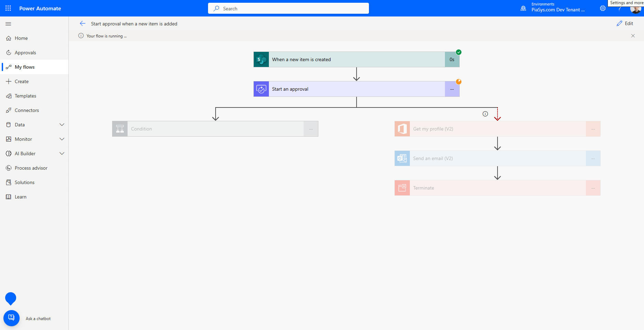644x330 pixels.
Task: Open the Power Automate settings gear
Action: point(603,8)
